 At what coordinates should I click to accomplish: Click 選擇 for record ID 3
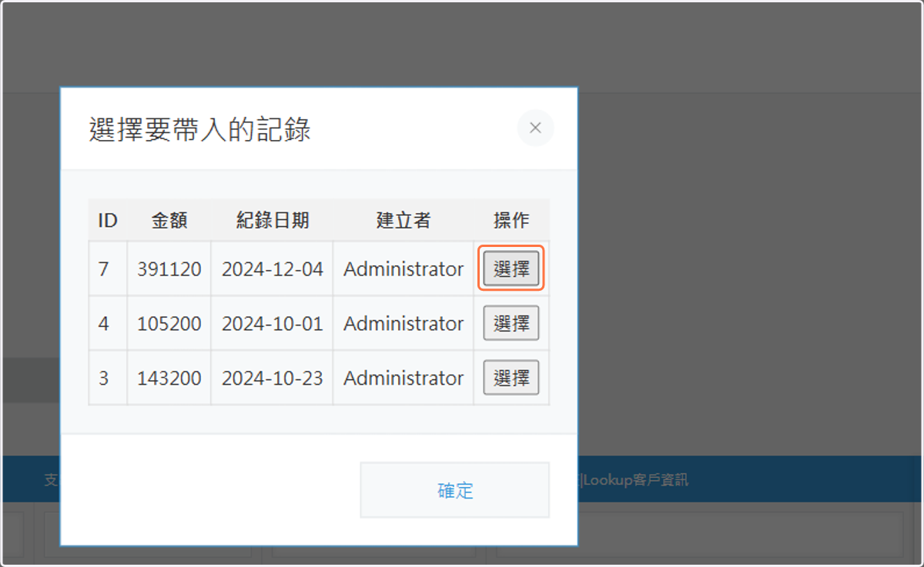[x=511, y=378]
